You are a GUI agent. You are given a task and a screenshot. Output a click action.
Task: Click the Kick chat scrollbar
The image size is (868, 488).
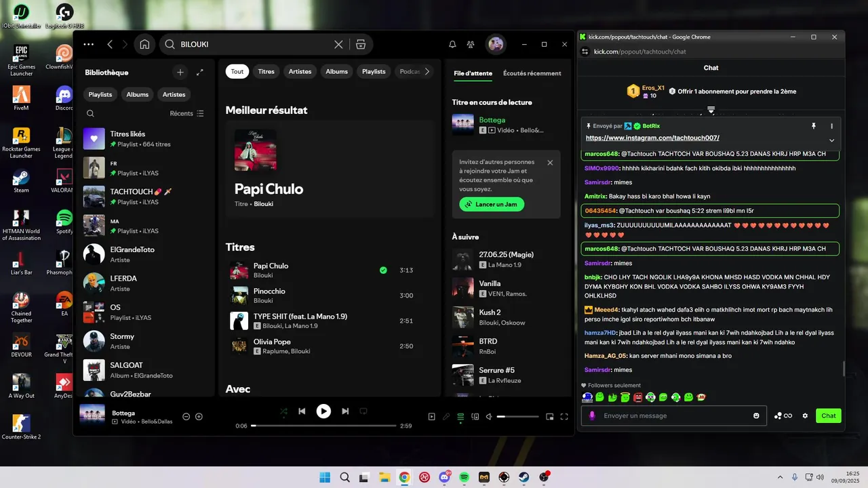844,369
